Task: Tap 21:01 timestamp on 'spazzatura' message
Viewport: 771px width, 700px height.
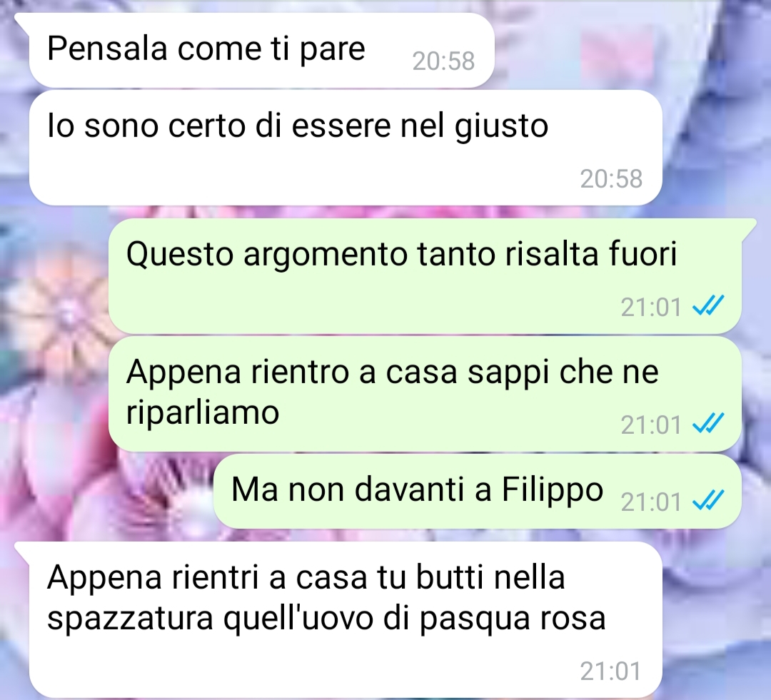Action: point(610,671)
